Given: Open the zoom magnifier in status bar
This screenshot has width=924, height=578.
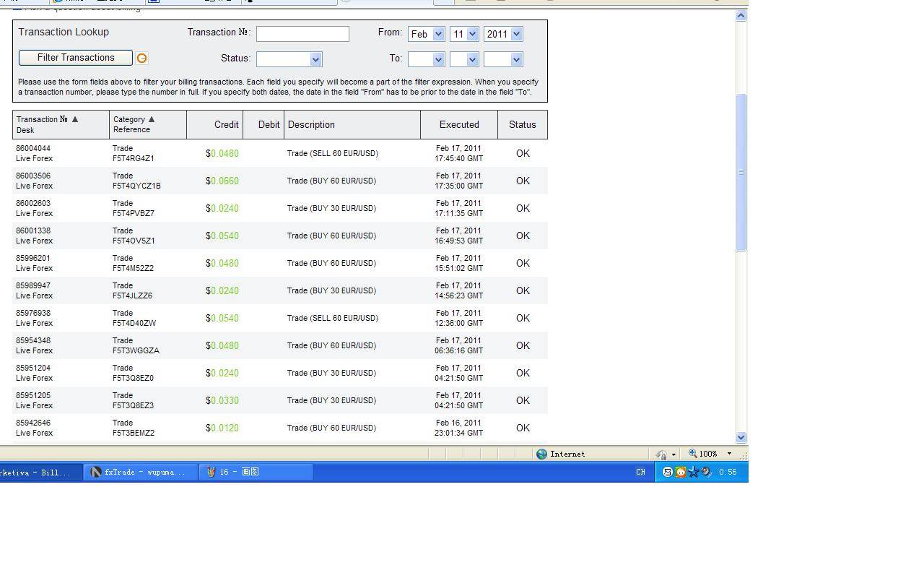Looking at the screenshot, I should pyautogui.click(x=693, y=454).
